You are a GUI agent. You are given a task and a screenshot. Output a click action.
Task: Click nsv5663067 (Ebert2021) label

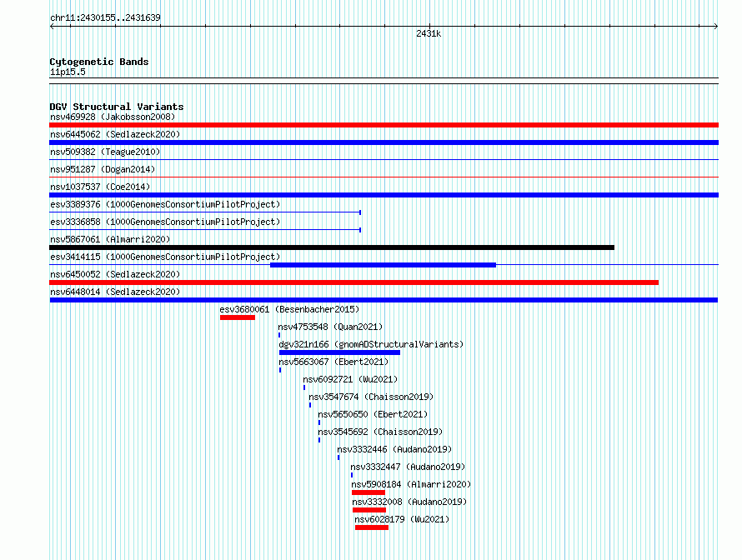(333, 362)
